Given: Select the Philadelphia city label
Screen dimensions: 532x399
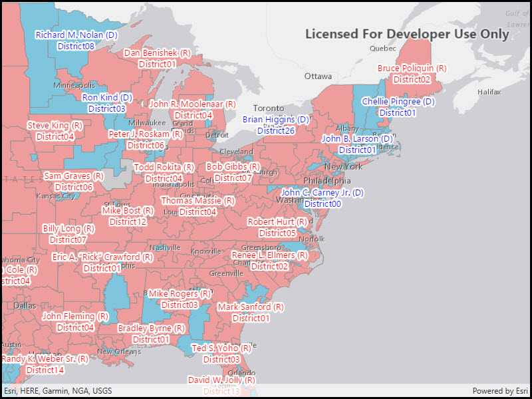Looking at the screenshot, I should coord(327,180).
